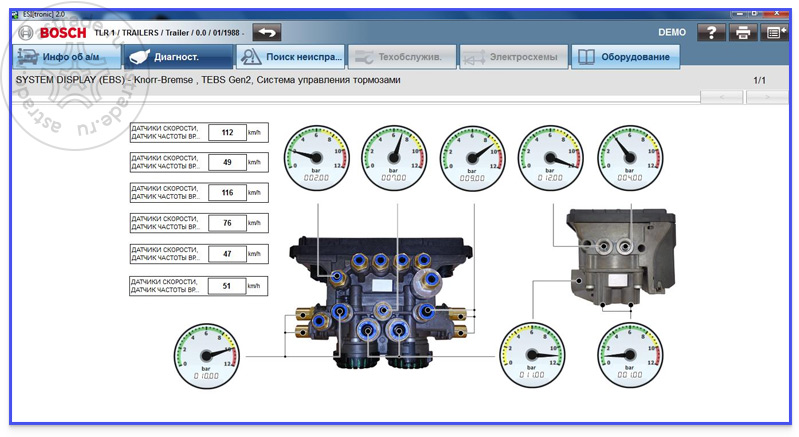Click the speed value field showing 49
The width and height of the screenshot is (799, 437).
(x=227, y=162)
